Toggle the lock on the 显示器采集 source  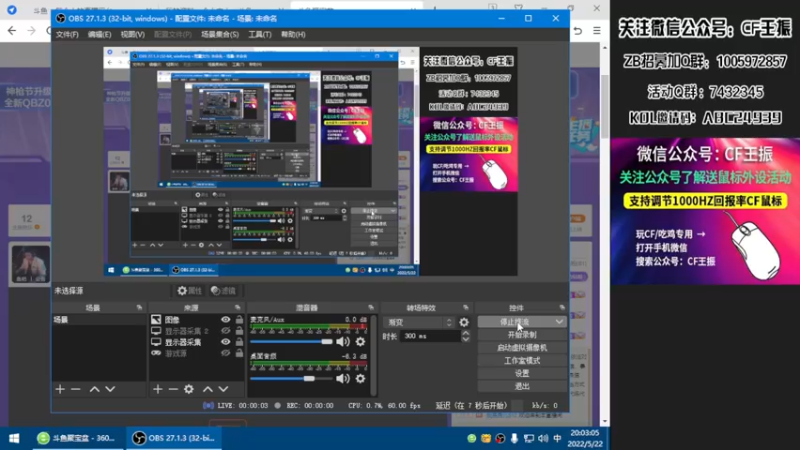tap(239, 342)
